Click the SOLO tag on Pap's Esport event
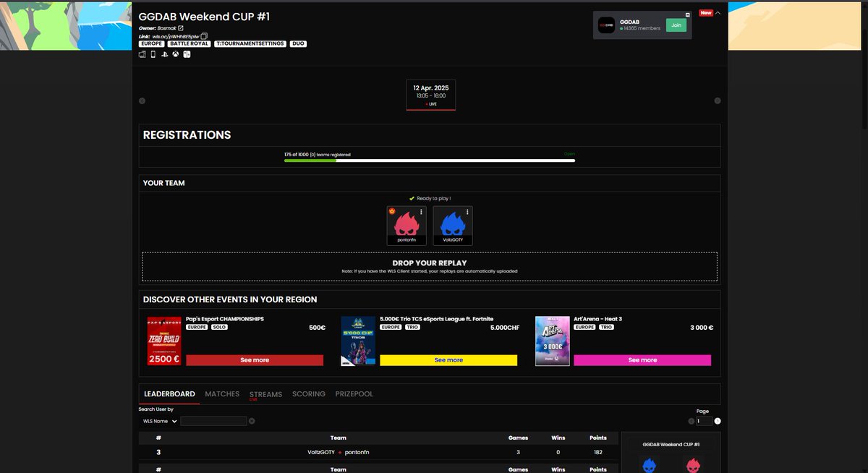Viewport: 868px width, 473px height. pos(219,327)
